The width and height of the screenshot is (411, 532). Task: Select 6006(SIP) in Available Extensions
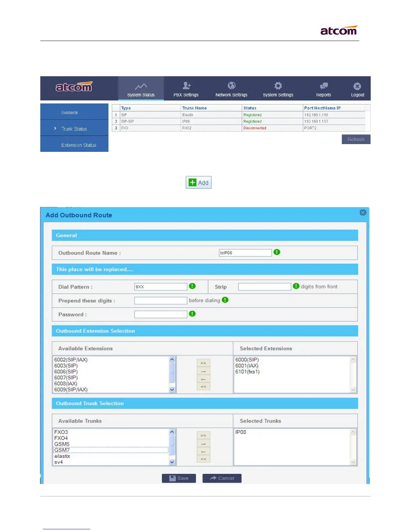(x=66, y=372)
